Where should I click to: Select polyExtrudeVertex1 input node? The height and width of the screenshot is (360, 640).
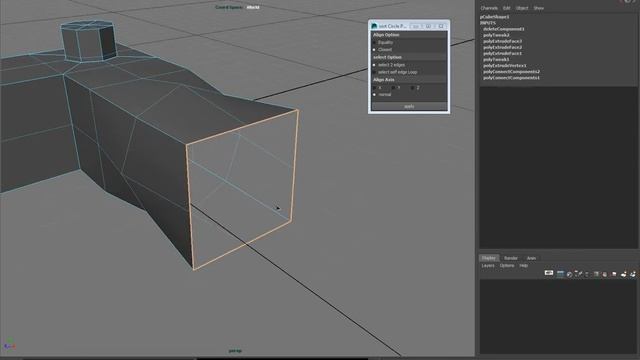tap(505, 65)
